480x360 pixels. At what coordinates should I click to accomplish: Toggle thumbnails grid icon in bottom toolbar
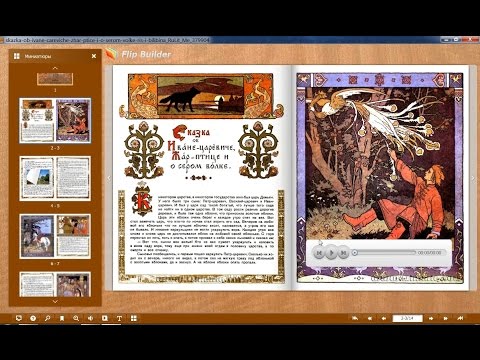(x=134, y=318)
